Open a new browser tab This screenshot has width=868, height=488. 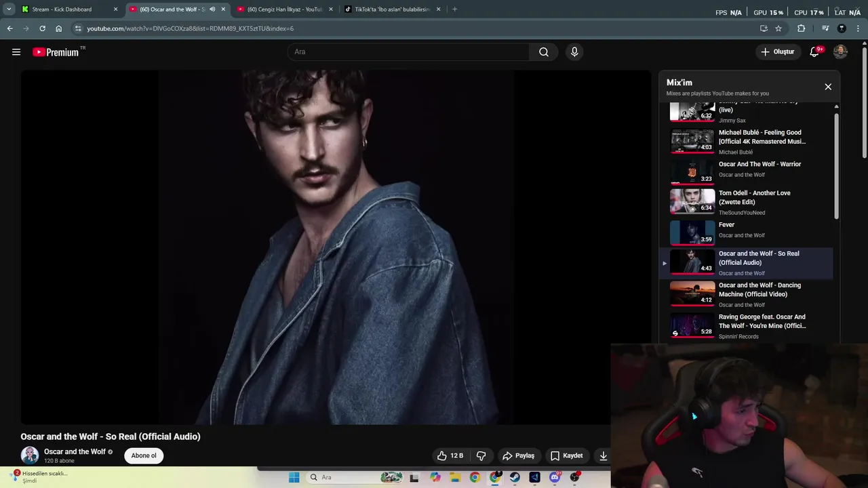(454, 9)
